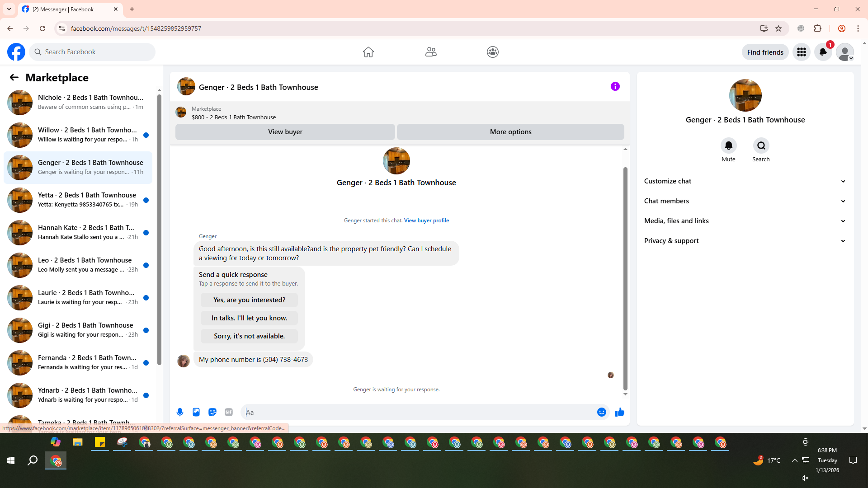Mute this conversation with bell button

728,145
